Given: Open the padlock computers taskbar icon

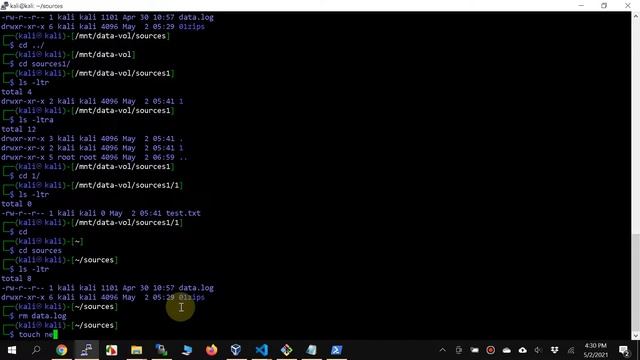Looking at the screenshot, I should [x=161, y=350].
